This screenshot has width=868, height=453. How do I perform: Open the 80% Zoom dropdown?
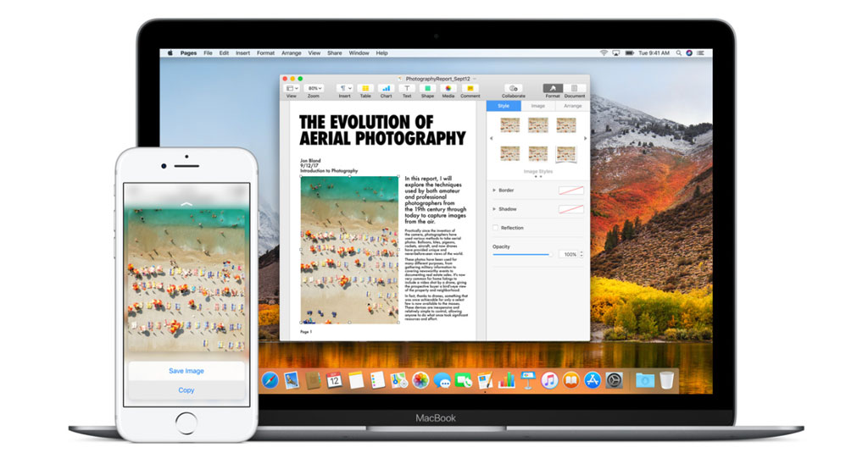[x=314, y=91]
